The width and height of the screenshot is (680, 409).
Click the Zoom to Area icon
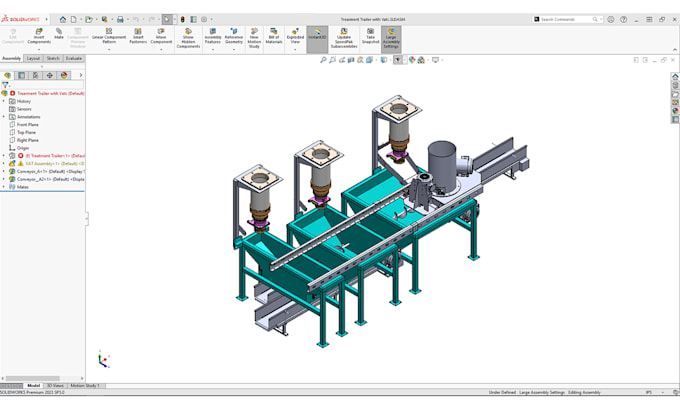pyautogui.click(x=333, y=60)
